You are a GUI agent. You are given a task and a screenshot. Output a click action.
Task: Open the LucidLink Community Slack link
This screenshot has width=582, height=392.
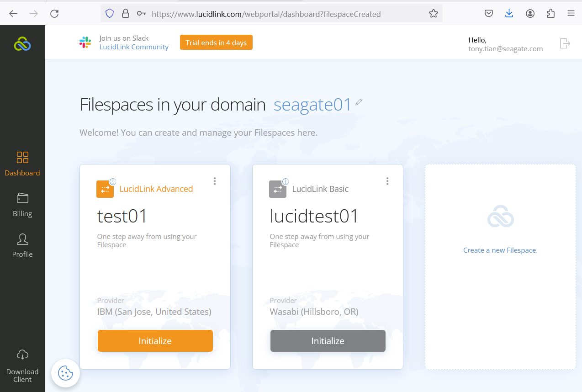[134, 47]
